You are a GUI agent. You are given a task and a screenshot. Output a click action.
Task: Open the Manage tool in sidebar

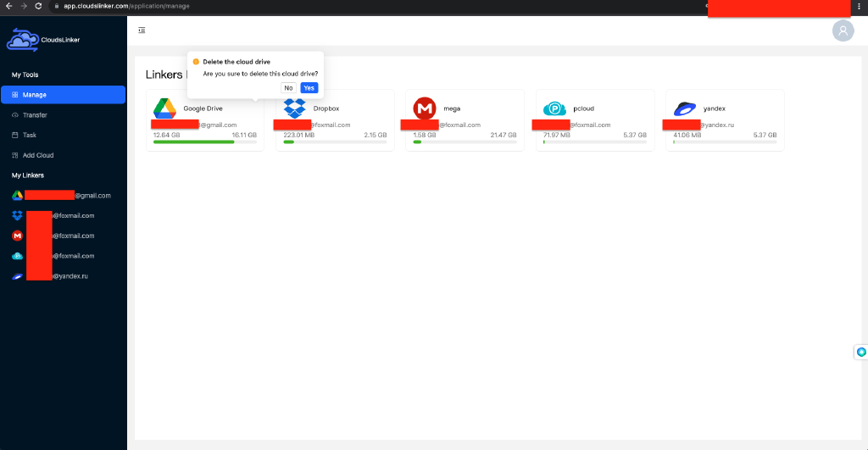(63, 95)
